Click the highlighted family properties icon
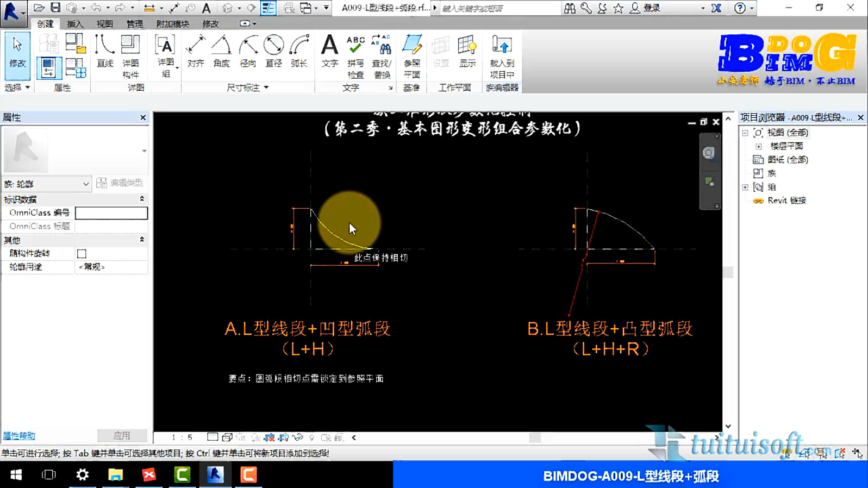This screenshot has height=488, width=868. [x=49, y=68]
